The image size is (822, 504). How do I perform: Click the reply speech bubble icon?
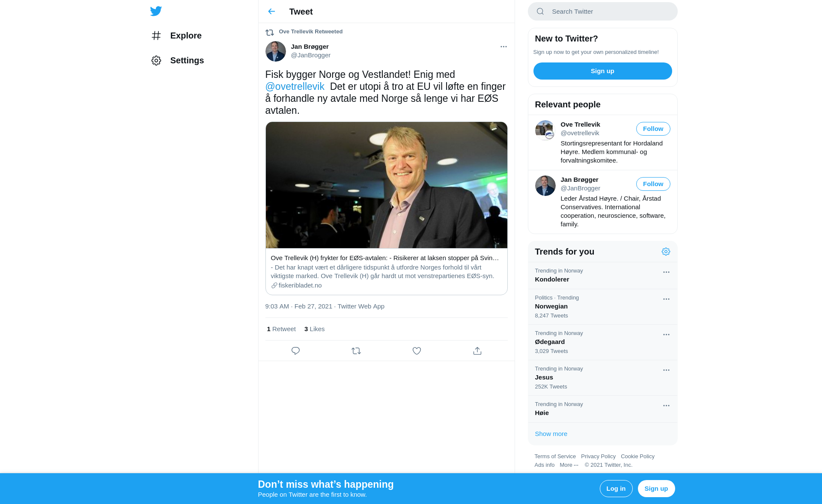[295, 351]
